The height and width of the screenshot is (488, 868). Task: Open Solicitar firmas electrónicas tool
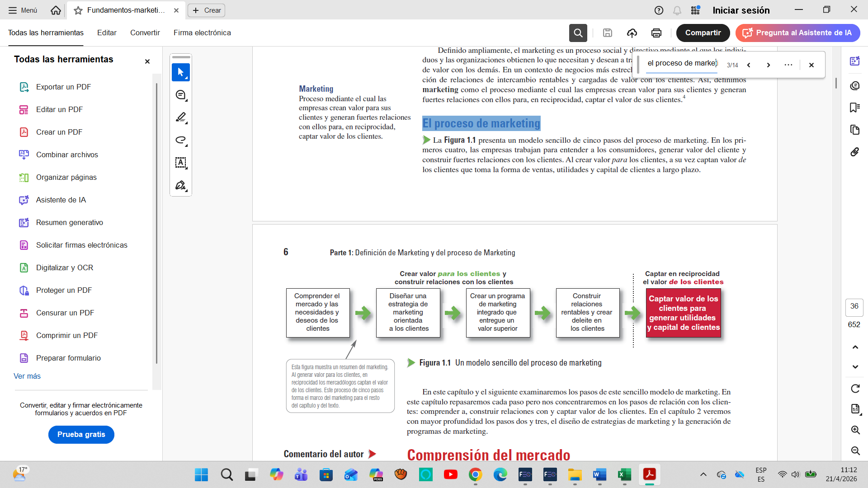[x=81, y=245]
